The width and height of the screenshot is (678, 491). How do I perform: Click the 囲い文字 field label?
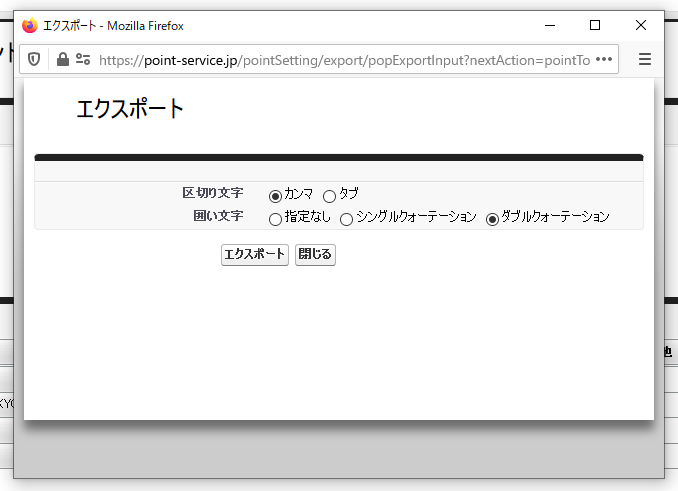click(x=218, y=216)
